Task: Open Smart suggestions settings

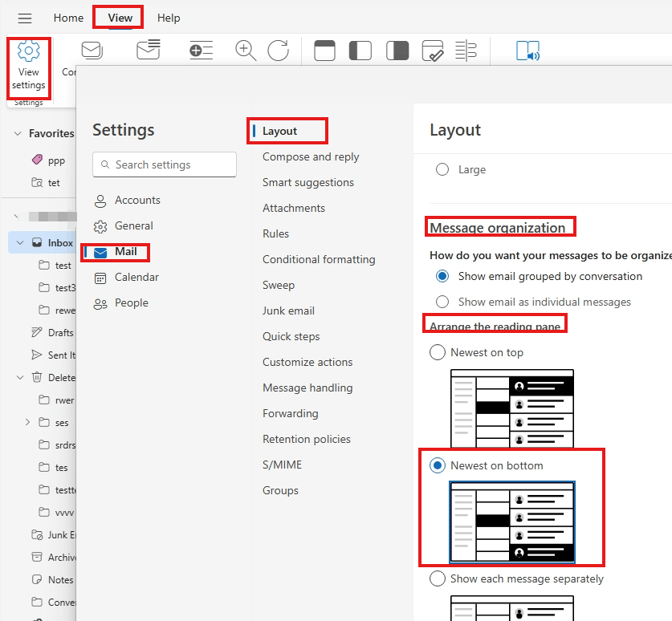Action: (x=308, y=182)
